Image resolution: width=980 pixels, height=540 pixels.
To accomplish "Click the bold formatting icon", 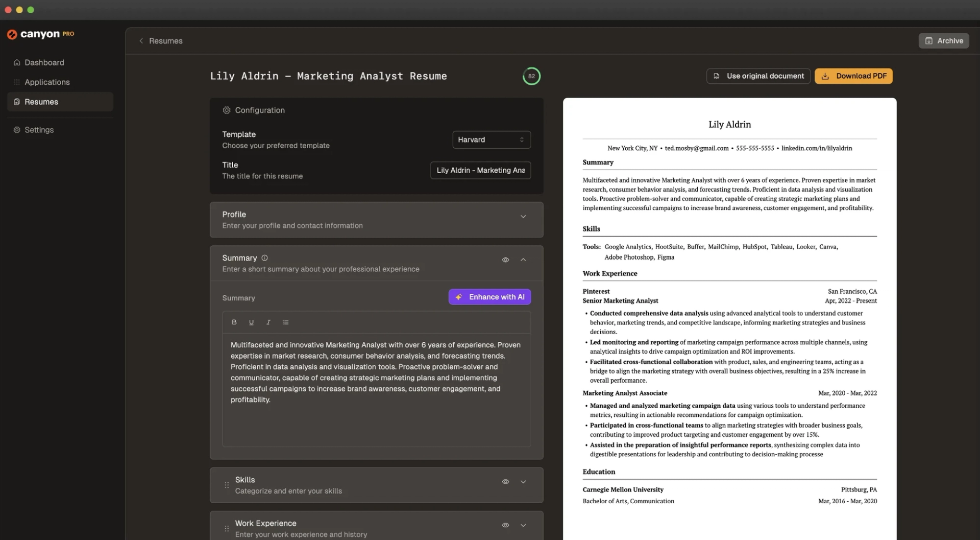I will (x=234, y=322).
